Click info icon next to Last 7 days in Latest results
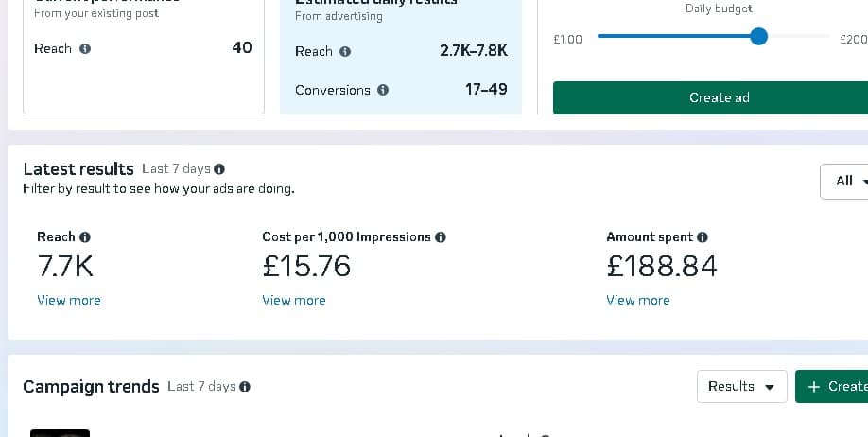The height and width of the screenshot is (437, 868). point(219,169)
